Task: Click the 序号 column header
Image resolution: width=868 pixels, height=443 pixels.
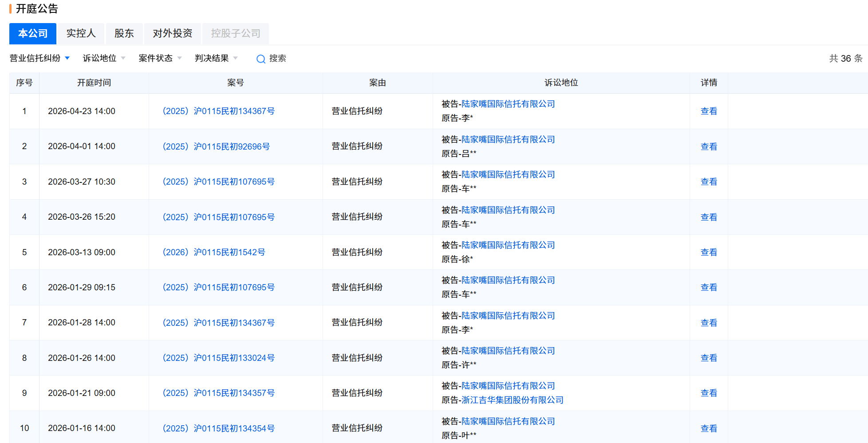Action: click(x=24, y=83)
